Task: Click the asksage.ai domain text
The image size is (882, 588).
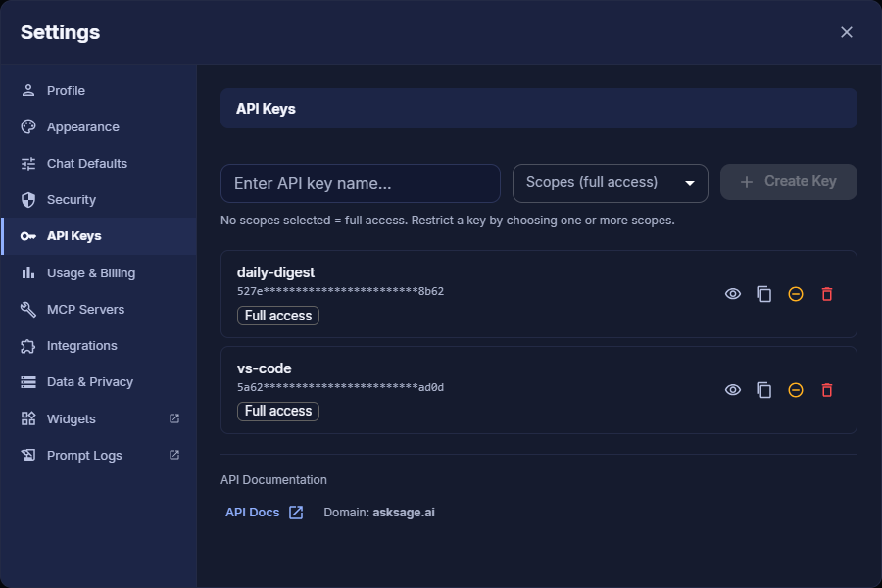Action: pyautogui.click(x=404, y=513)
